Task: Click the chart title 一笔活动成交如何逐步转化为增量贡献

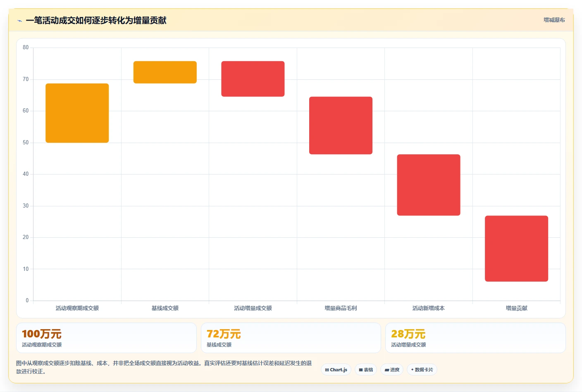Action: (96, 21)
